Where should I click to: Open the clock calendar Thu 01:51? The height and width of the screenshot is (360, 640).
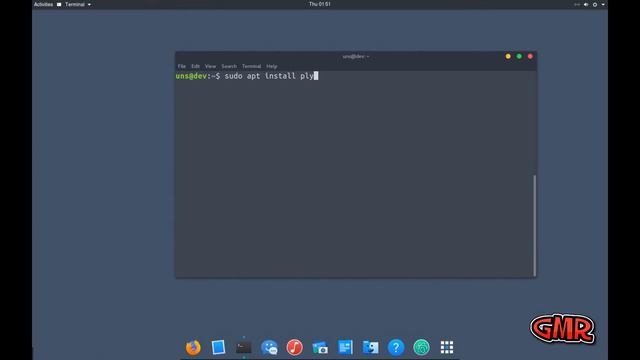tap(320, 4)
